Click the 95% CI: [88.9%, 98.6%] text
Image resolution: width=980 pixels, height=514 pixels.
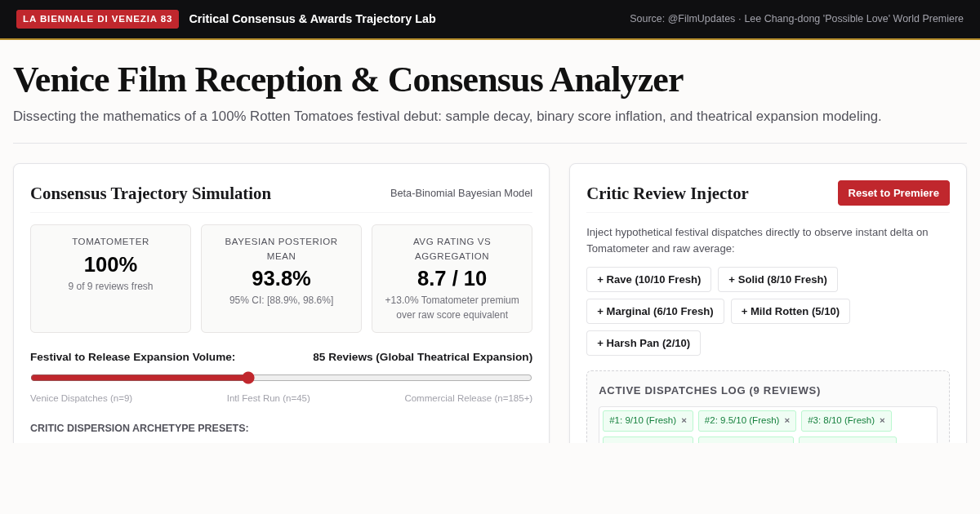281,300
